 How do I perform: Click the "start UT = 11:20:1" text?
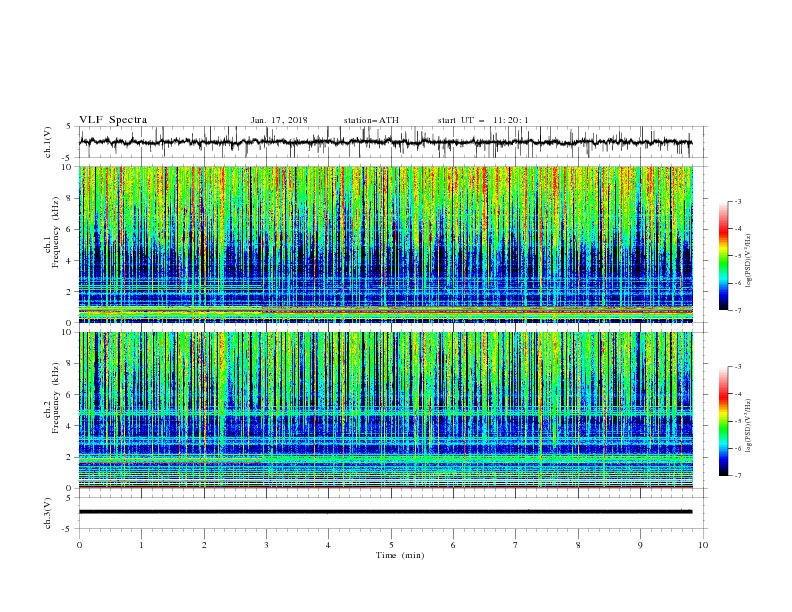483,120
